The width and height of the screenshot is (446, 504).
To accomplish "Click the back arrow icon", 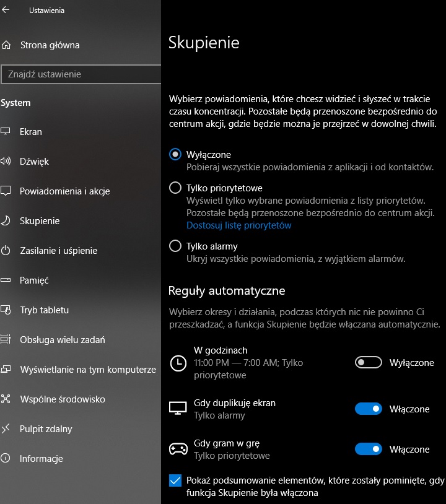I will coord(6,10).
